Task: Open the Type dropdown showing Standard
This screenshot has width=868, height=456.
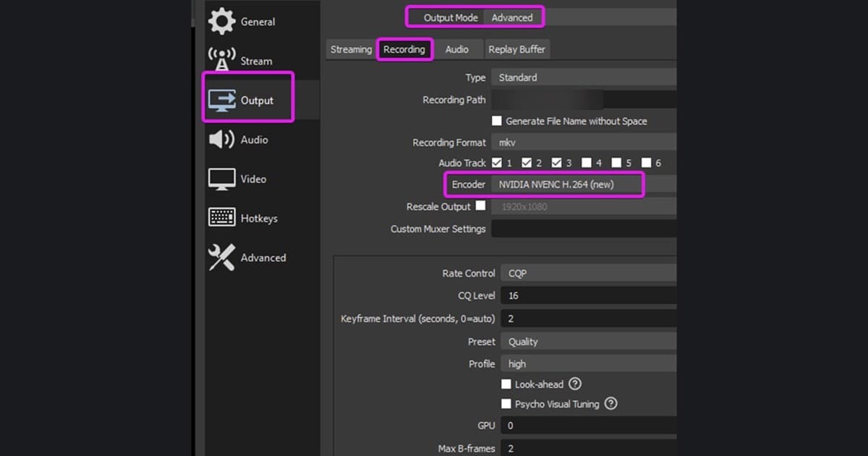Action: click(x=584, y=77)
